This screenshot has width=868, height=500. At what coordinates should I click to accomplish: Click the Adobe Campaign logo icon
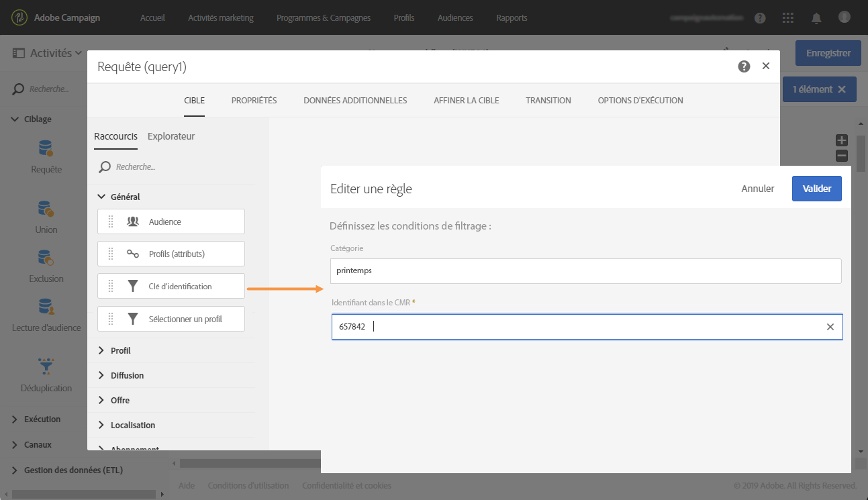click(x=20, y=17)
